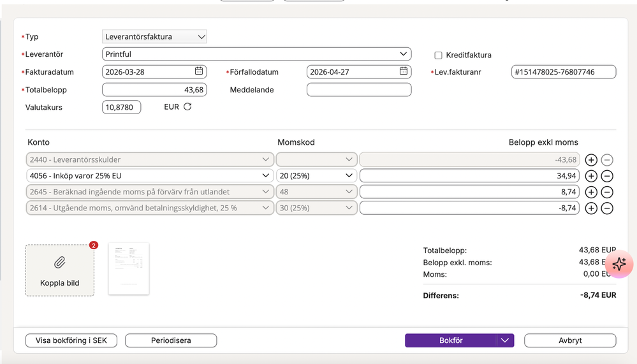Screen dimensions: 637x364
Task: Click amount field showing -43,68
Action: pyautogui.click(x=470, y=159)
